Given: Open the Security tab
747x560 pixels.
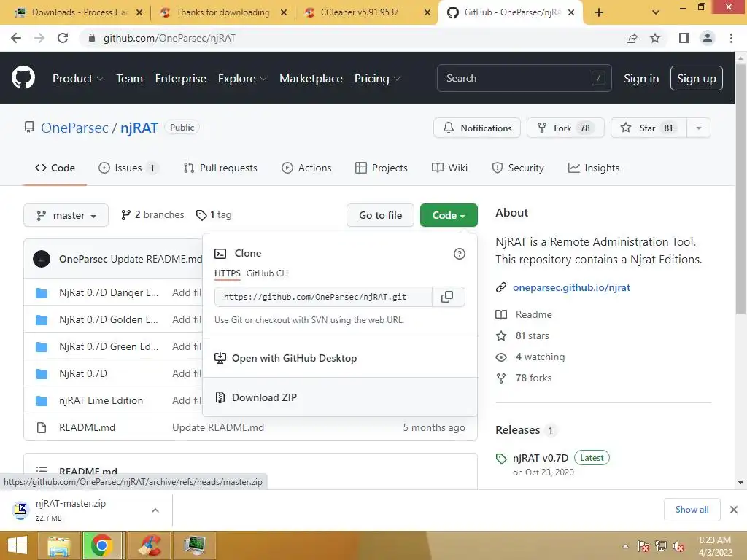Looking at the screenshot, I should (x=517, y=168).
